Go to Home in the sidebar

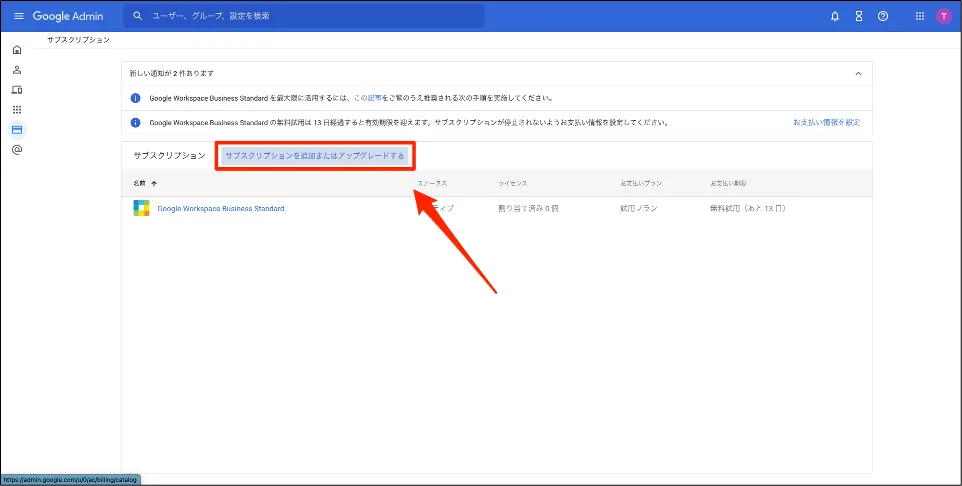(17, 50)
